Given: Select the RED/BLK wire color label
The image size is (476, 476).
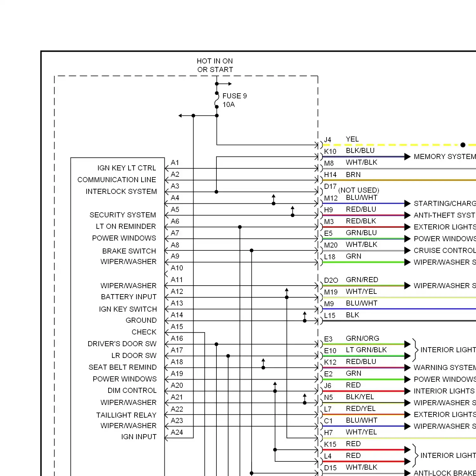Looking at the screenshot, I should tap(361, 221).
